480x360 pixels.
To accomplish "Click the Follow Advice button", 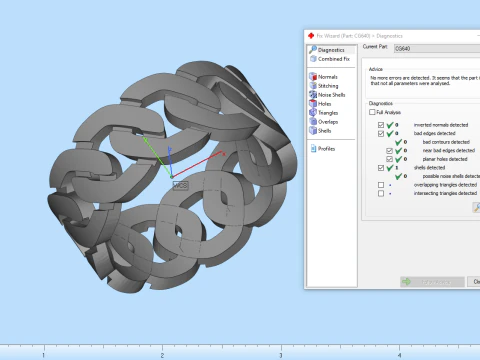I will 432,282.
